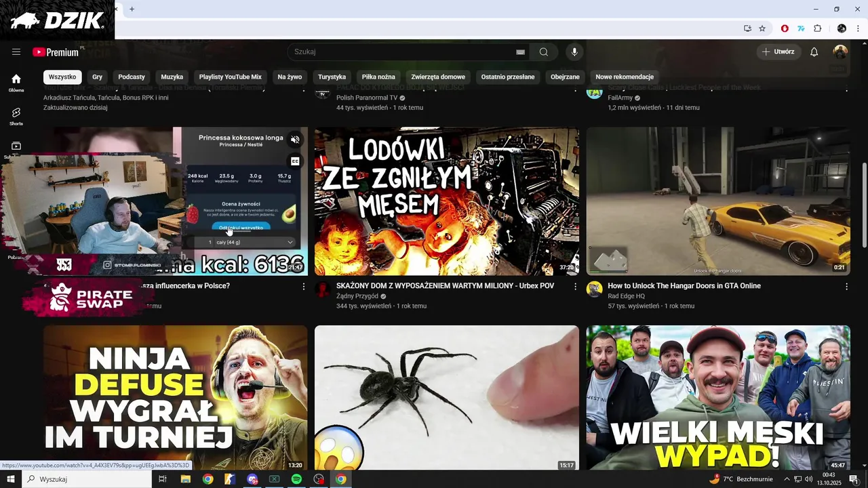Open the Rad Edge HQ channel avatar
Screen dimensions: 868x488
[595, 289]
